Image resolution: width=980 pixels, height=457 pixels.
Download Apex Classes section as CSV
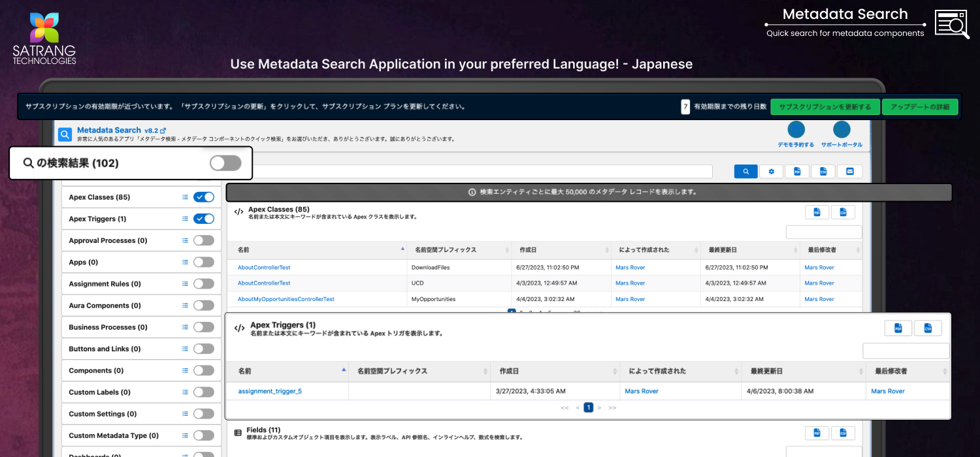click(843, 212)
